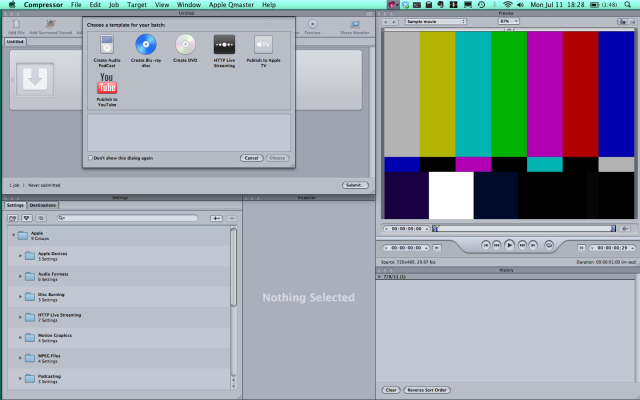Image resolution: width=640 pixels, height=400 pixels.
Task: Click the Cancel button in template dialog
Action: [251, 157]
